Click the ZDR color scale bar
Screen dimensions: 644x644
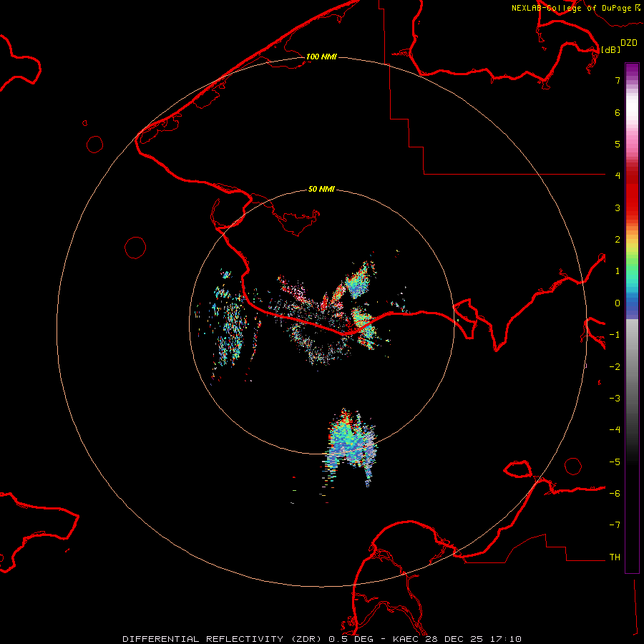click(x=632, y=318)
